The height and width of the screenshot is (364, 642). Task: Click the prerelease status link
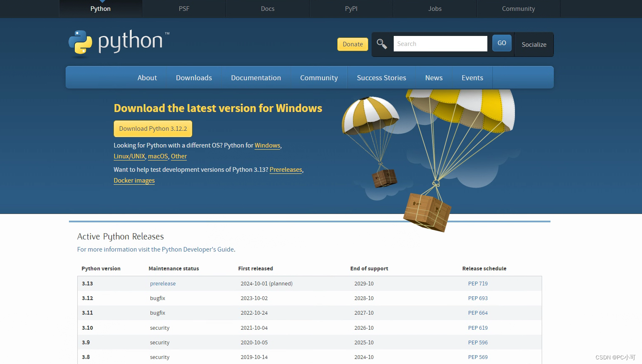tap(163, 283)
